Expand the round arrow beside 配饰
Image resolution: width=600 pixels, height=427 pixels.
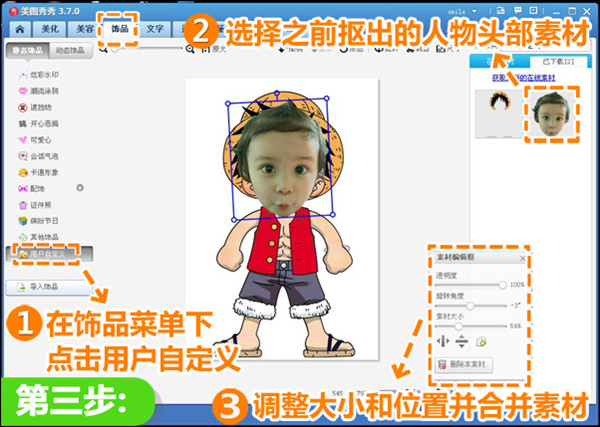point(80,188)
